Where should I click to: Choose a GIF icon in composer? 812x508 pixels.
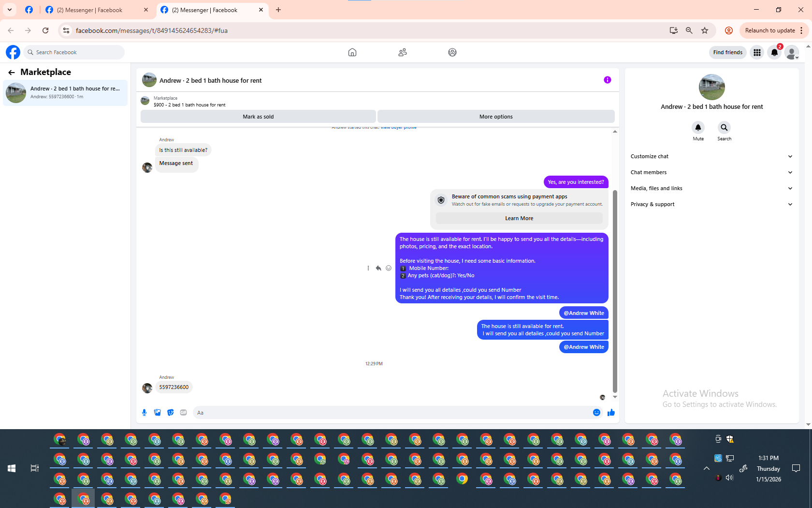[x=184, y=413]
